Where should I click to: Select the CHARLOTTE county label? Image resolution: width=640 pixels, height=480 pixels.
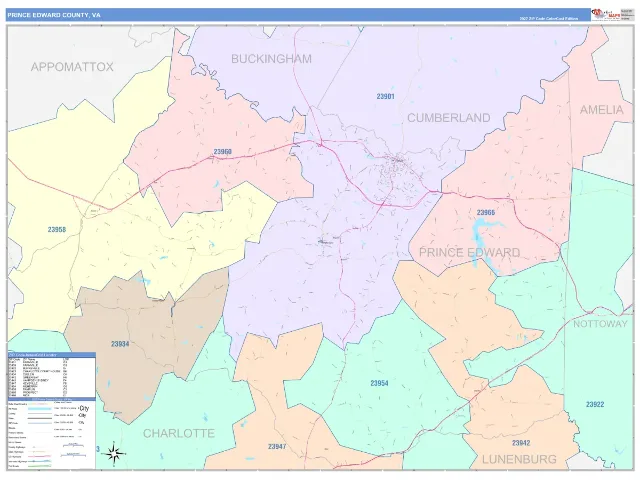tap(179, 433)
